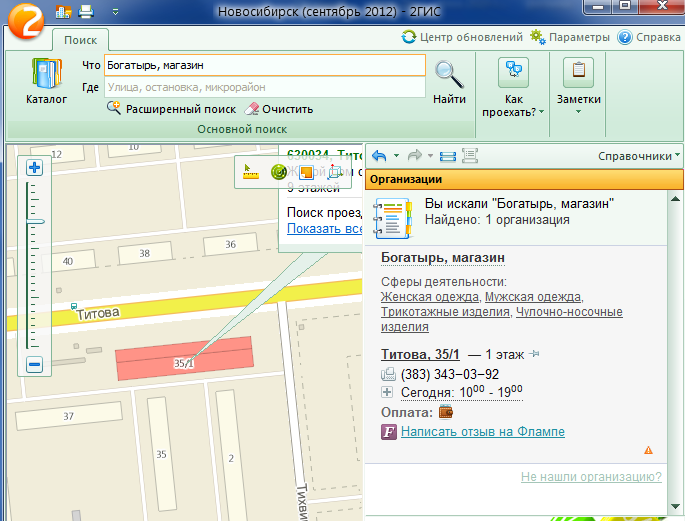Click building 38 on the map

pyautogui.click(x=145, y=253)
